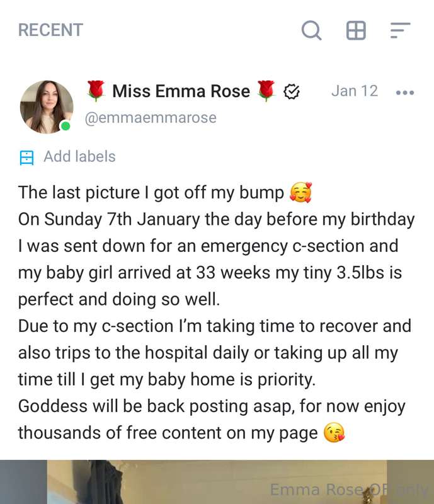Click the rose emoji before the name
The width and height of the screenshot is (434, 504).
click(96, 91)
